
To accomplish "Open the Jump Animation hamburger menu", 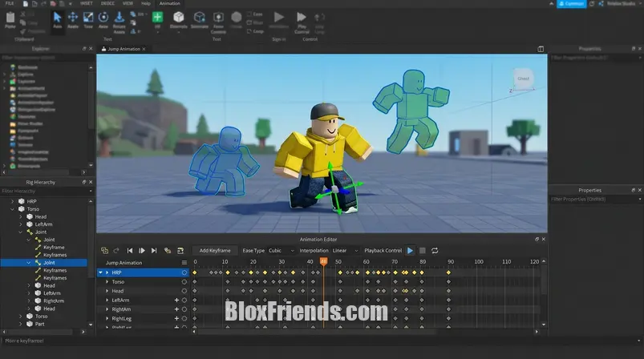I will 184,263.
